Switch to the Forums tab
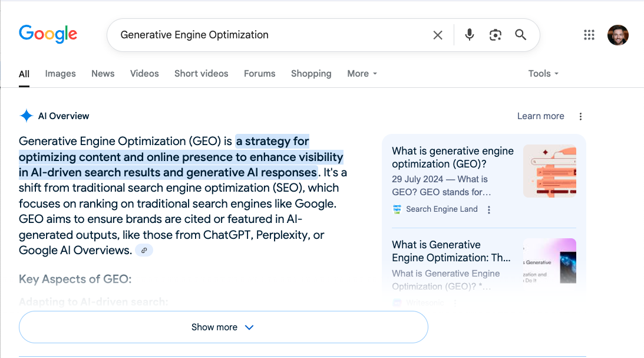 (x=260, y=74)
